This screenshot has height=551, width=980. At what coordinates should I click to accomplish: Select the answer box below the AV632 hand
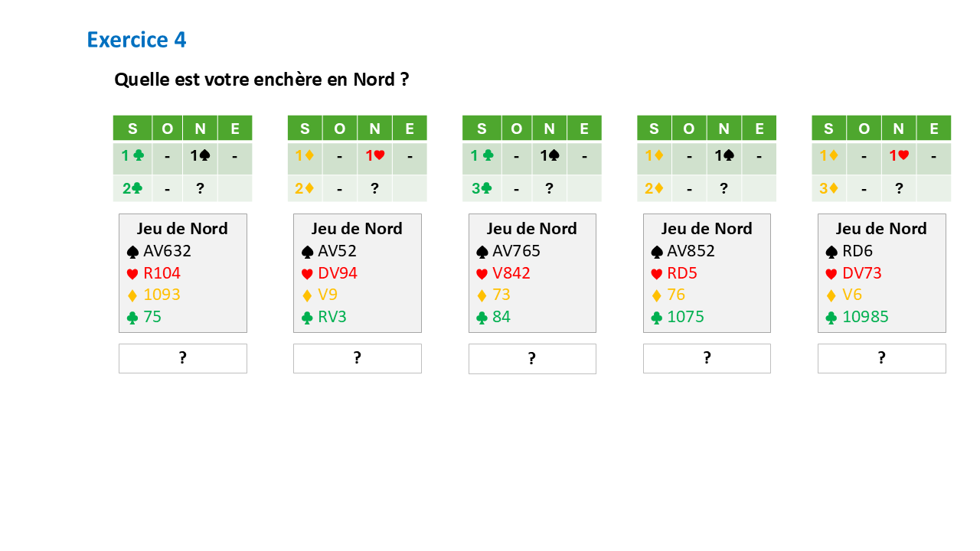click(182, 358)
